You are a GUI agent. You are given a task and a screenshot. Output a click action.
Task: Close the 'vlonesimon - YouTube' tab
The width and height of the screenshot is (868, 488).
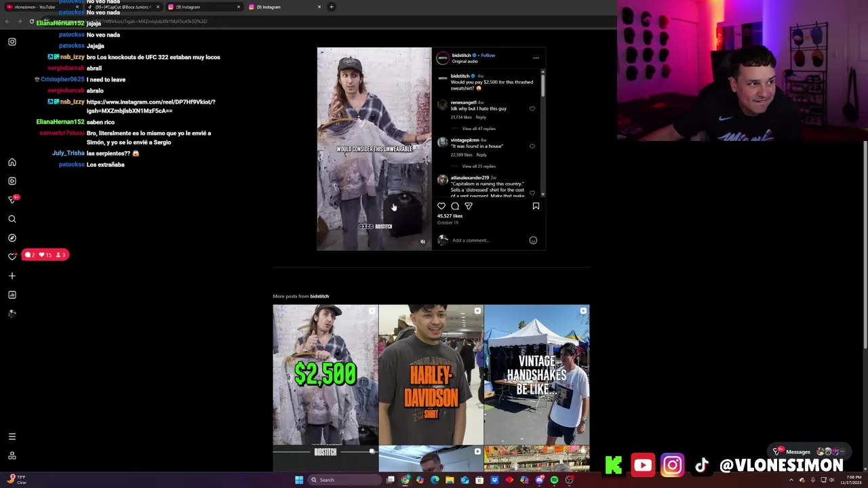(77, 7)
